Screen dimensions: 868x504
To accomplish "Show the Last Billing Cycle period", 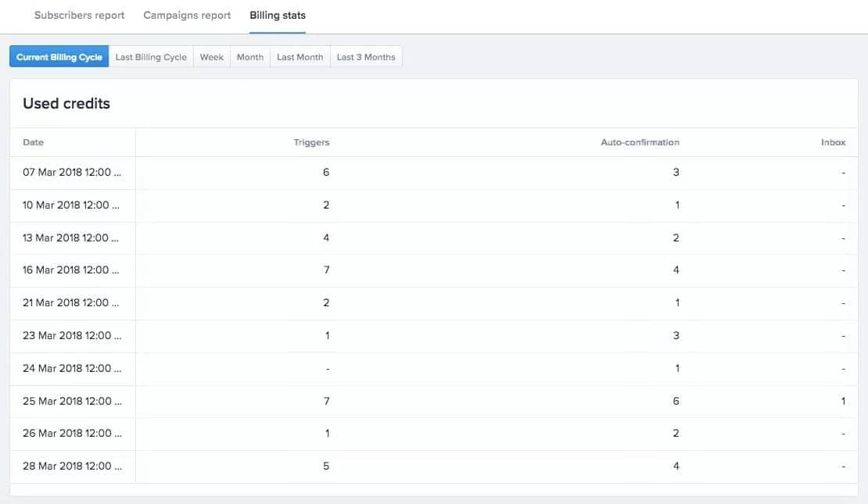I will pos(151,57).
